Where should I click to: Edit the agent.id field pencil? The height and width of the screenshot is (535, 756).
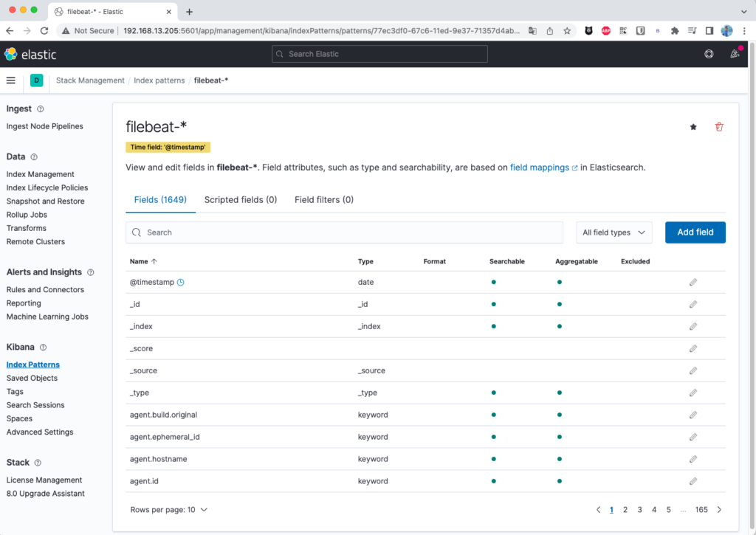[693, 481]
